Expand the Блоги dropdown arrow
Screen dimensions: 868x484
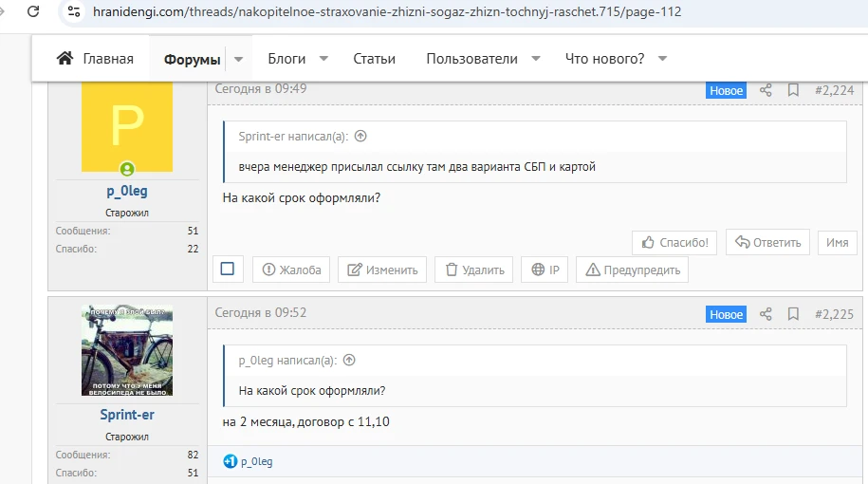323,58
